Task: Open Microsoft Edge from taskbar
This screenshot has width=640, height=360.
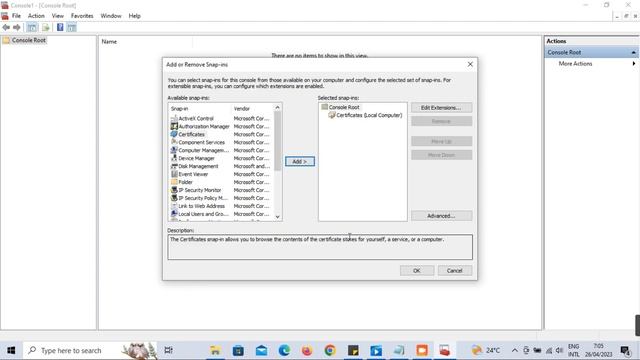Action: (x=284, y=350)
